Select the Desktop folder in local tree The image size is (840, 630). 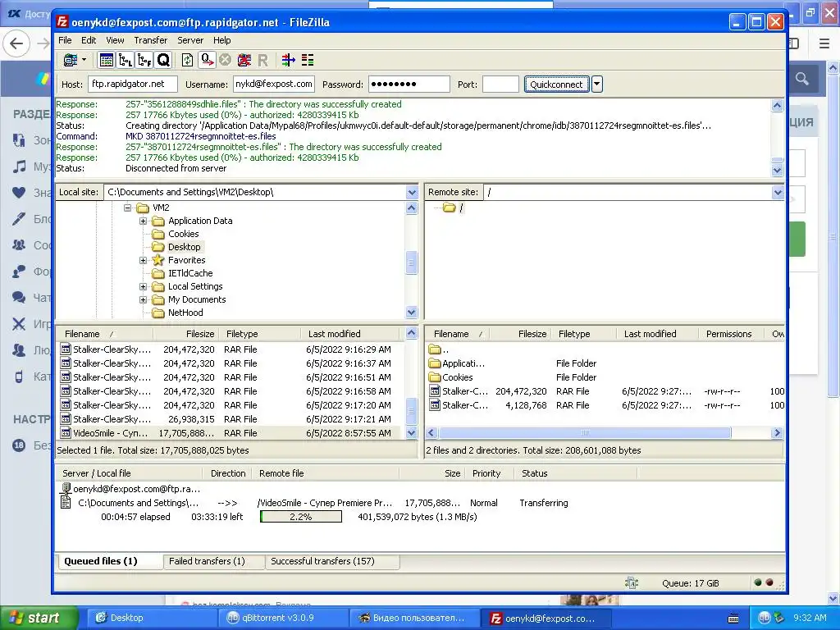185,247
